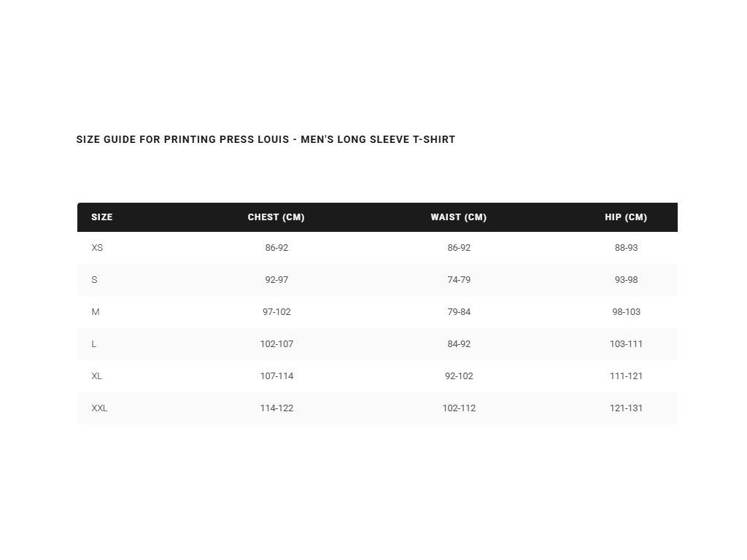Select the SIZE column header
Image resolution: width=747 pixels, height=560 pixels.
[102, 217]
